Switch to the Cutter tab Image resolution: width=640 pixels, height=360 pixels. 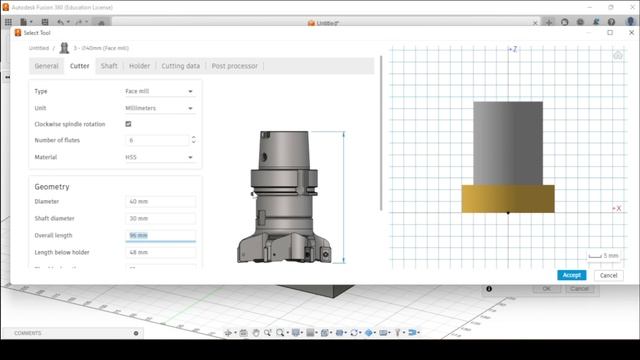point(80,66)
